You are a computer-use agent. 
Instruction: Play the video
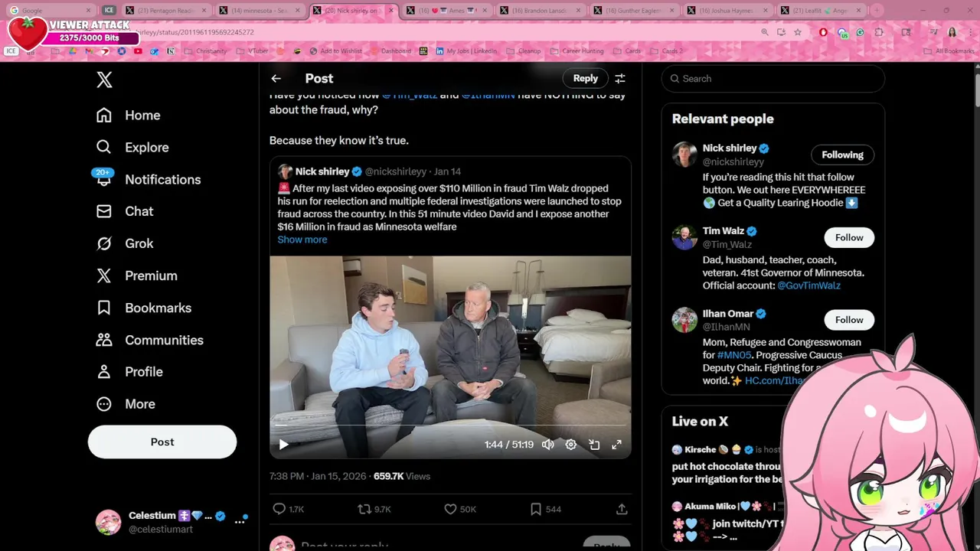coord(283,445)
